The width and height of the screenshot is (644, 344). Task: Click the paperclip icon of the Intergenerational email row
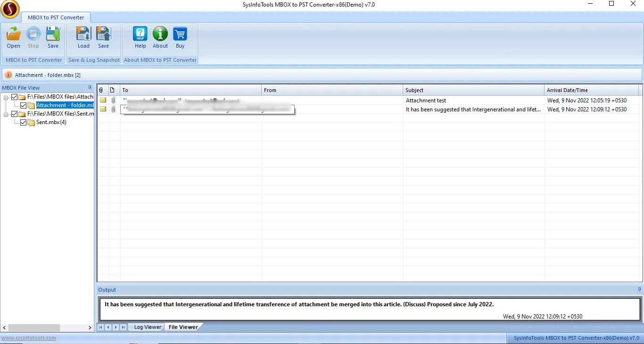(x=113, y=109)
